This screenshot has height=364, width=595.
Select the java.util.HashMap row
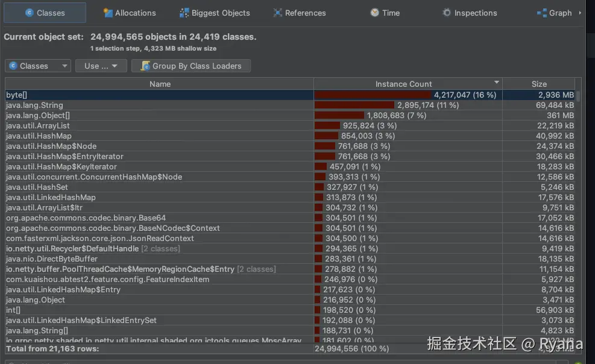[291, 136]
